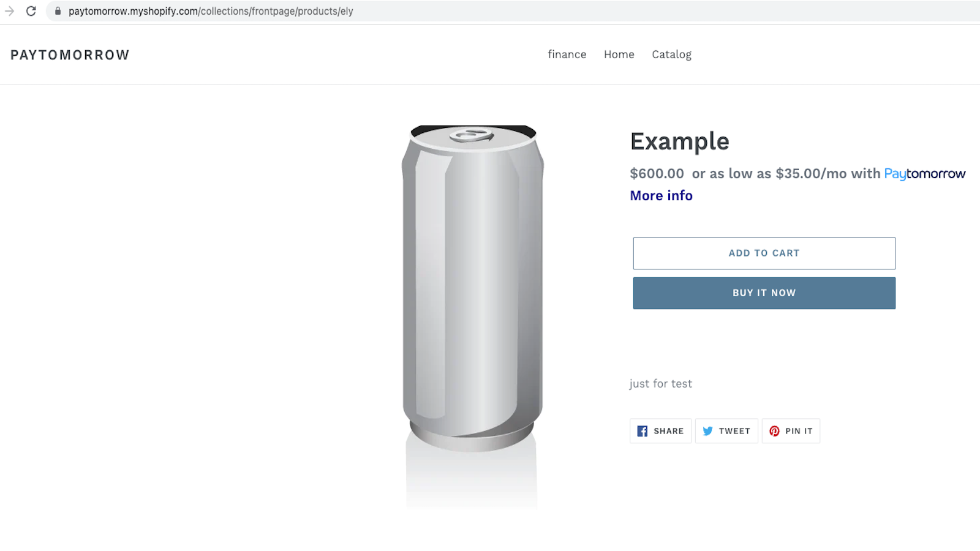This screenshot has width=980, height=551.
Task: Click the padlock site info icon
Action: click(x=58, y=11)
